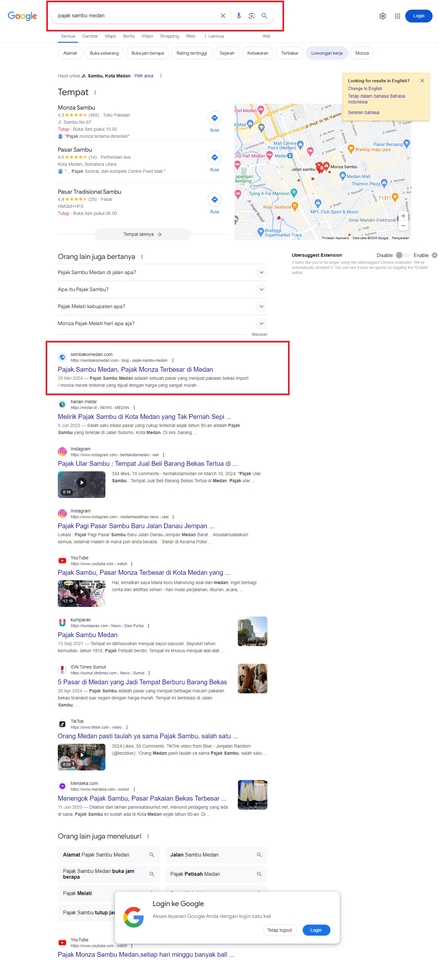Play TikTok Orang Medan video thumbnail

pos(81,757)
